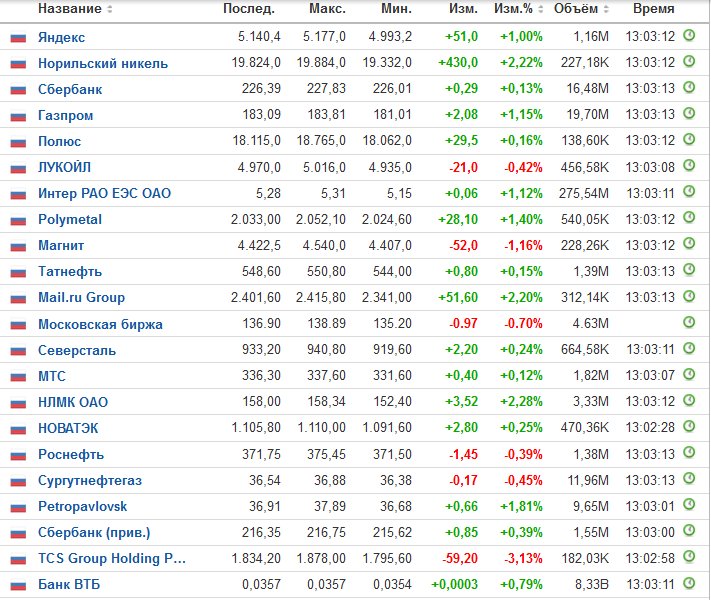Screen dimensions: 711x600
Task: Click the clock icon in the Норильский никель row
Action: click(689, 61)
